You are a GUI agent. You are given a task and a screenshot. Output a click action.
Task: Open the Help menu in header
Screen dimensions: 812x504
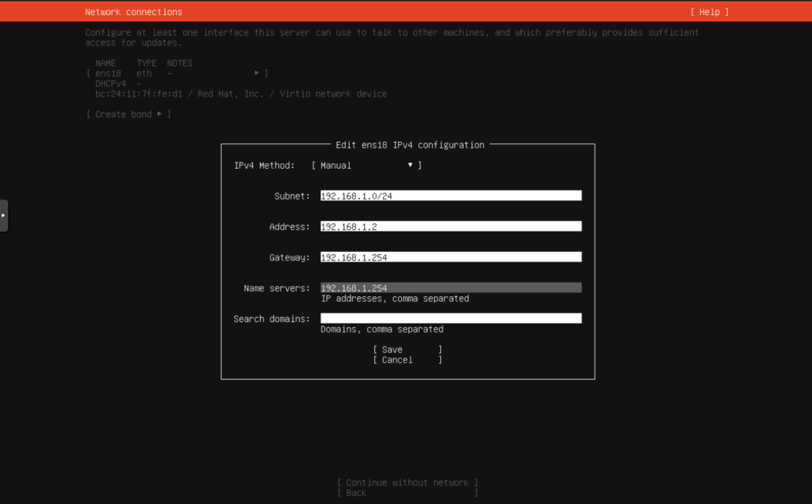tap(709, 12)
